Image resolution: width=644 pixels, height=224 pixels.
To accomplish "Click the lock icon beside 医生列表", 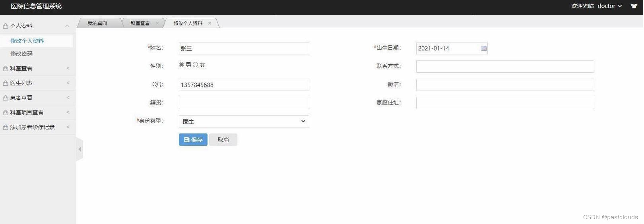I will [x=6, y=83].
